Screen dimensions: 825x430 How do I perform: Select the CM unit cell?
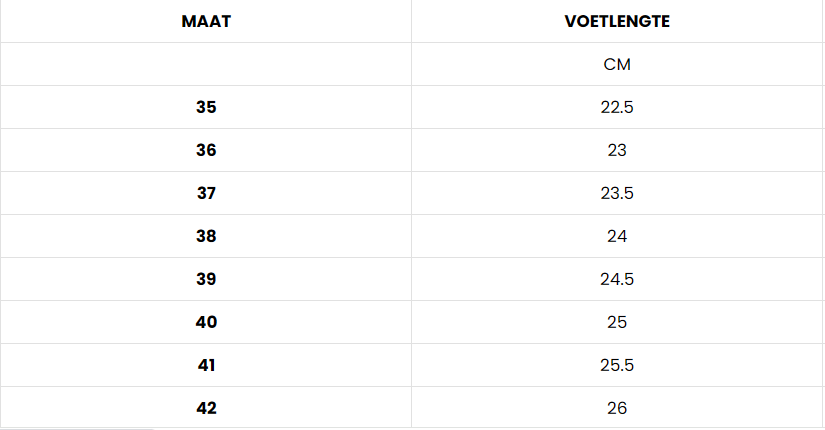click(617, 64)
